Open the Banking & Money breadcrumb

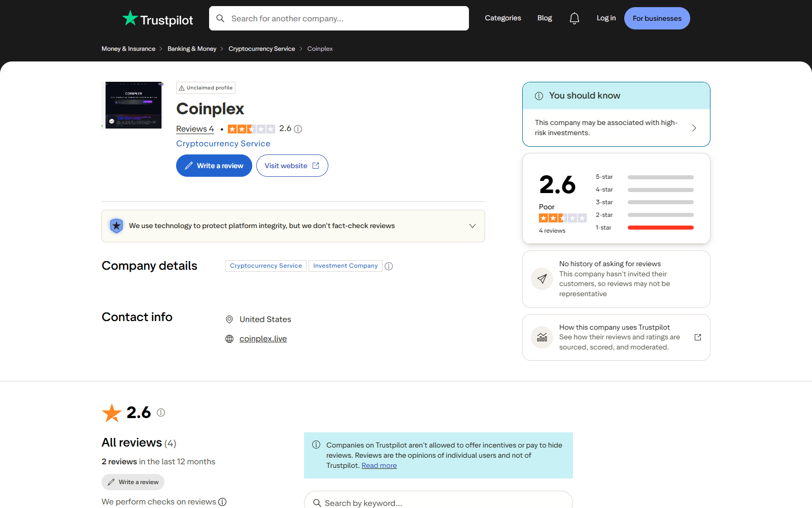click(x=192, y=49)
